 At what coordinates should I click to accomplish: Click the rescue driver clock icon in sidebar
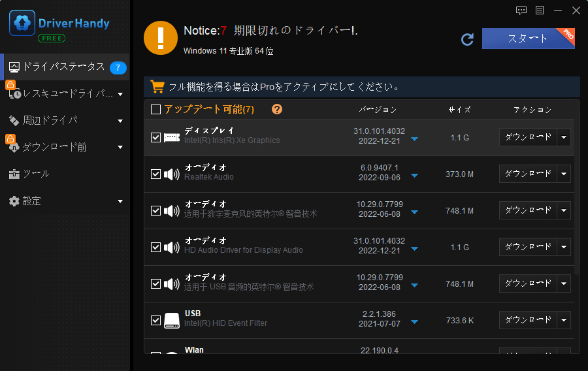(x=14, y=94)
